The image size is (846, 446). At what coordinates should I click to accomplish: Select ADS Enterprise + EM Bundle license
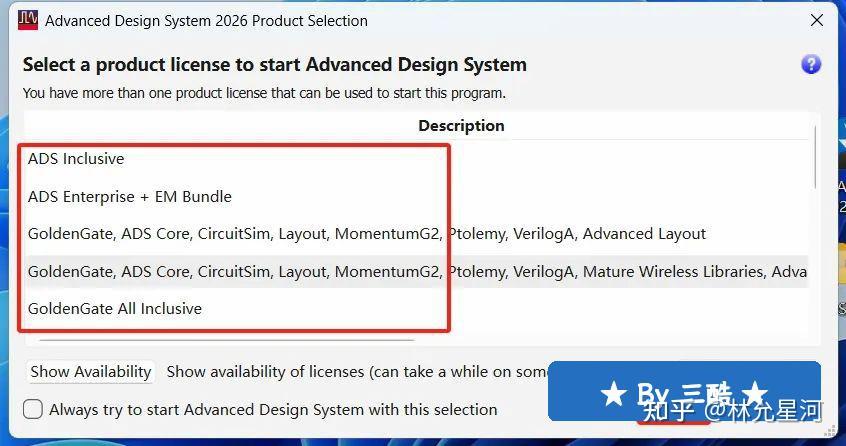tap(130, 197)
